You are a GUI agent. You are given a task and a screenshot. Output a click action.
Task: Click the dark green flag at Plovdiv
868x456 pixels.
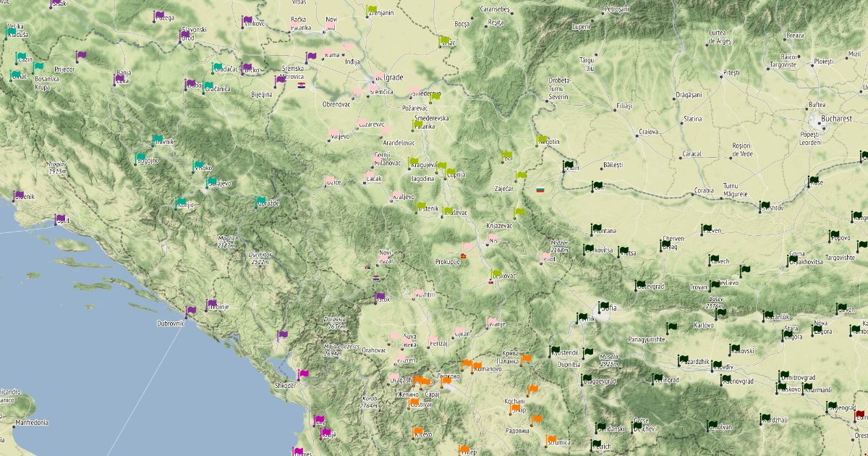click(716, 366)
